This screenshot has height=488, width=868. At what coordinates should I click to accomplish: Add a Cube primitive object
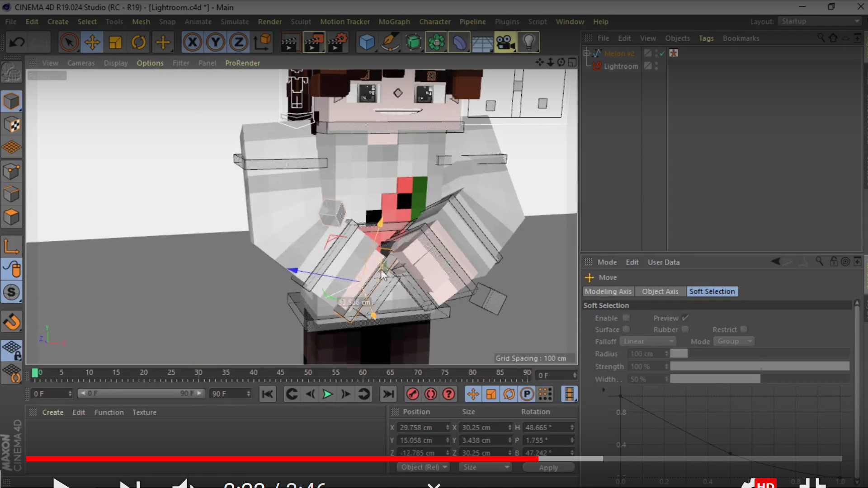click(x=367, y=42)
